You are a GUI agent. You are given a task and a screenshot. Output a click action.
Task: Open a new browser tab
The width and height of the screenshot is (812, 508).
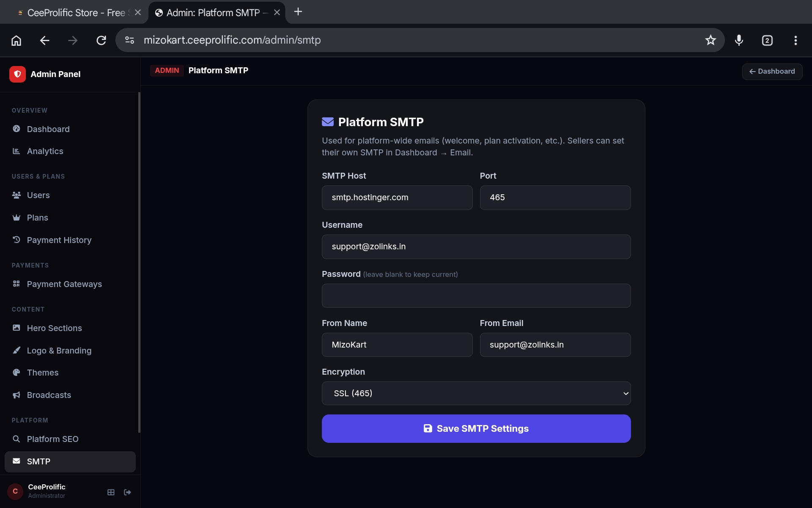[x=298, y=12]
